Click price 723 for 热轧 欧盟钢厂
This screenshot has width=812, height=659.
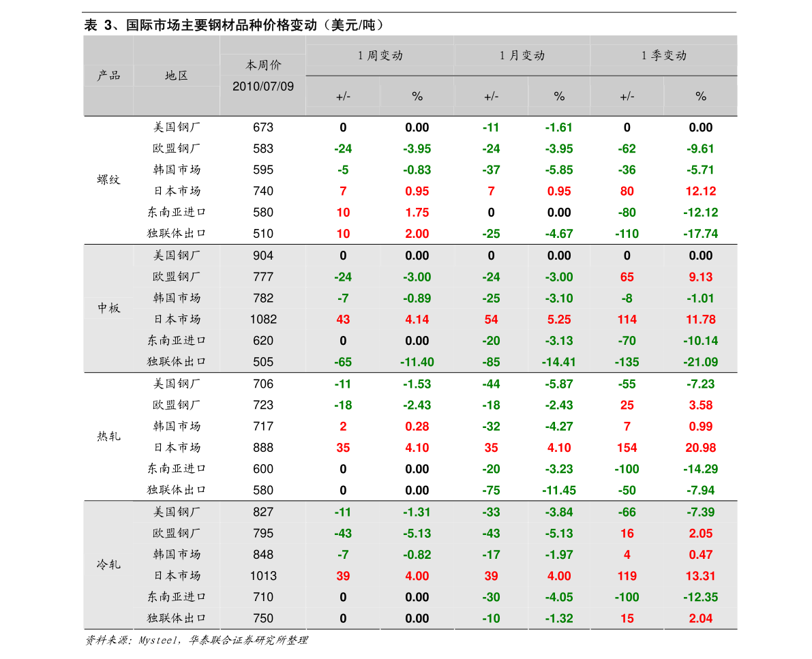pos(263,405)
